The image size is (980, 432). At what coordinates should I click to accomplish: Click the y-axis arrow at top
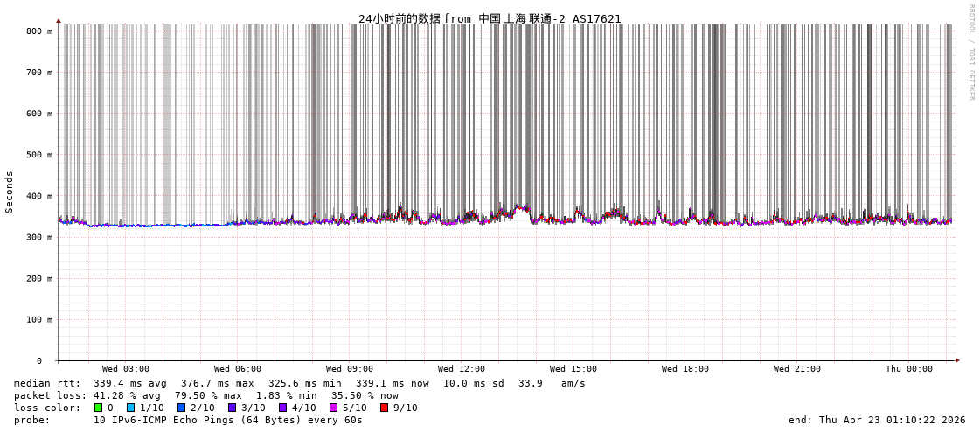[x=59, y=20]
